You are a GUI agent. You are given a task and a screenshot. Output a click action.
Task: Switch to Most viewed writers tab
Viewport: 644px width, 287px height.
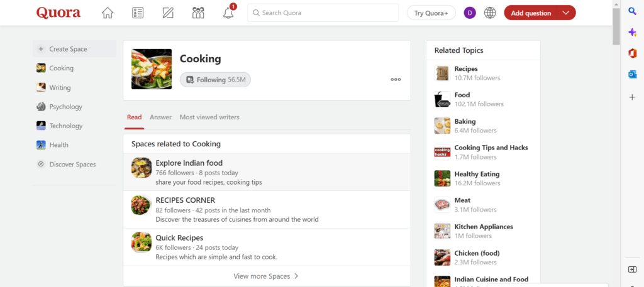pos(209,117)
